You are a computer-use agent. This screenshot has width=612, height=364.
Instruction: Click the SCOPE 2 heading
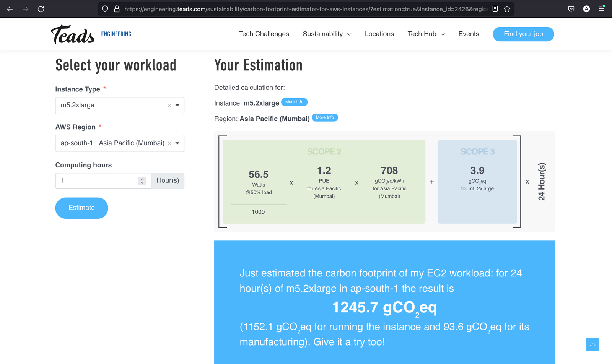[x=324, y=152]
